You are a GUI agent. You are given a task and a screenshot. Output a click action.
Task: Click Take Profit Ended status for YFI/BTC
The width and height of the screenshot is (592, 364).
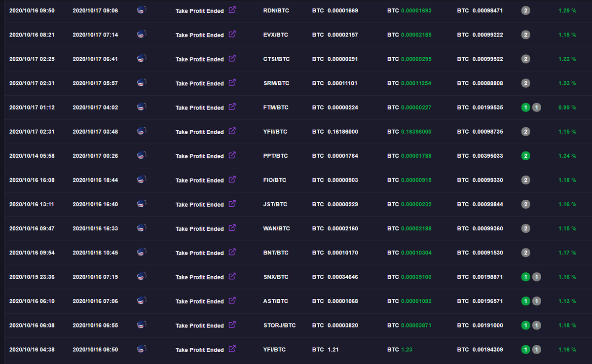point(200,350)
